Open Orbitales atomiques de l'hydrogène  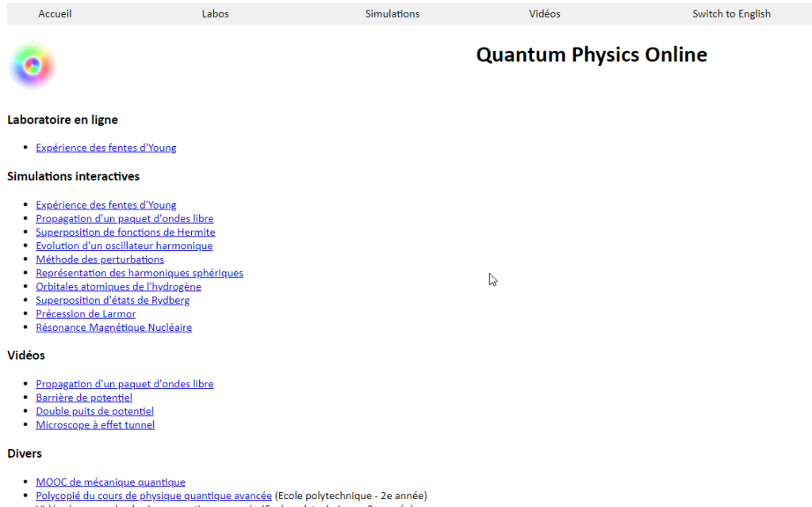(x=118, y=286)
